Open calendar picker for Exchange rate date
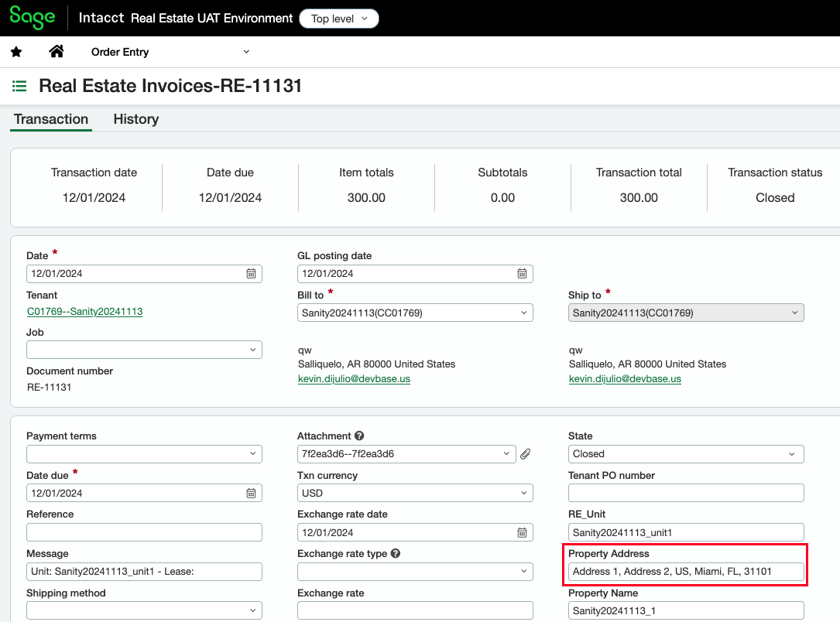Image resolution: width=840 pixels, height=622 pixels. 522,532
